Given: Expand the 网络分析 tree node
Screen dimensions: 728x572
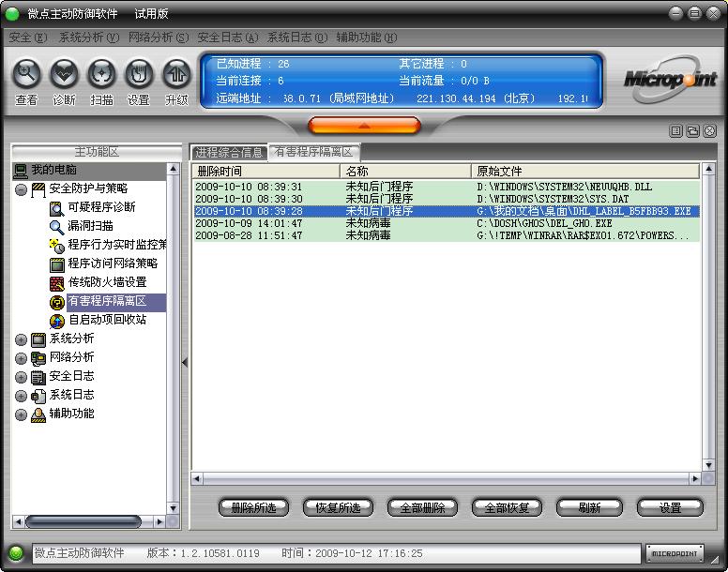Looking at the screenshot, I should tap(21, 358).
